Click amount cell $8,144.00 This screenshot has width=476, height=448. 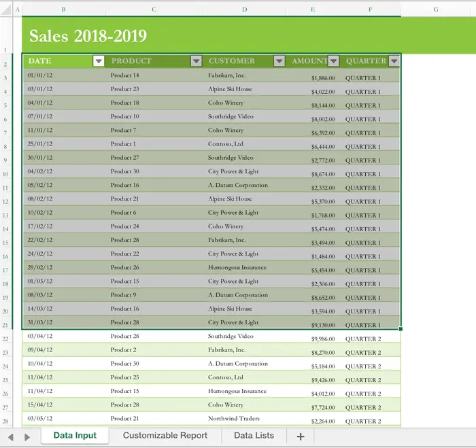click(x=323, y=105)
